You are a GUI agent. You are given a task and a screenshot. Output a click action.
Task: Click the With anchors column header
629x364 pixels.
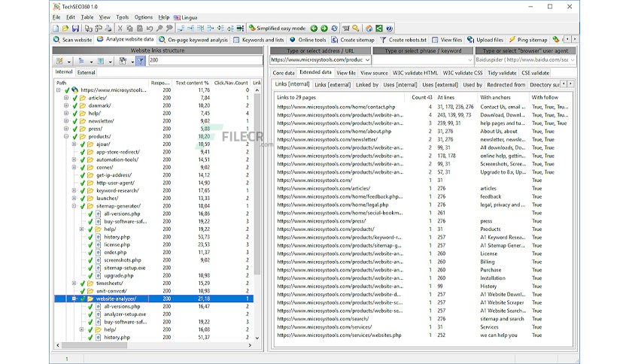[x=503, y=98]
